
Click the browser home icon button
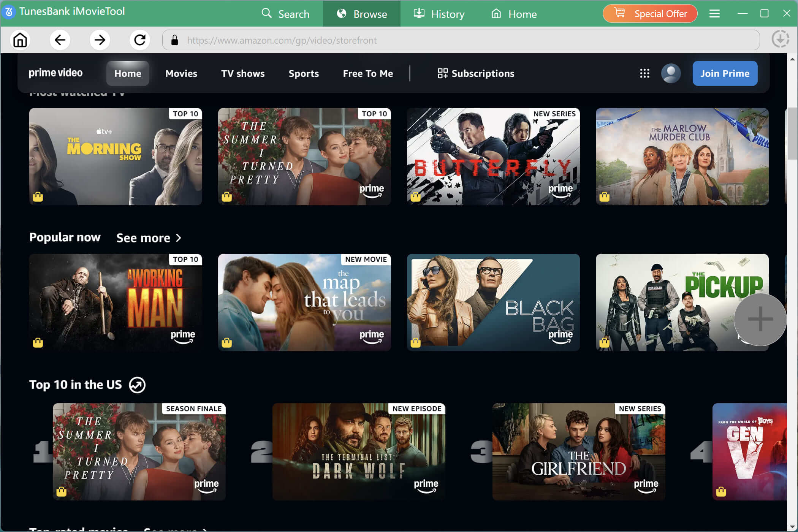pos(20,40)
